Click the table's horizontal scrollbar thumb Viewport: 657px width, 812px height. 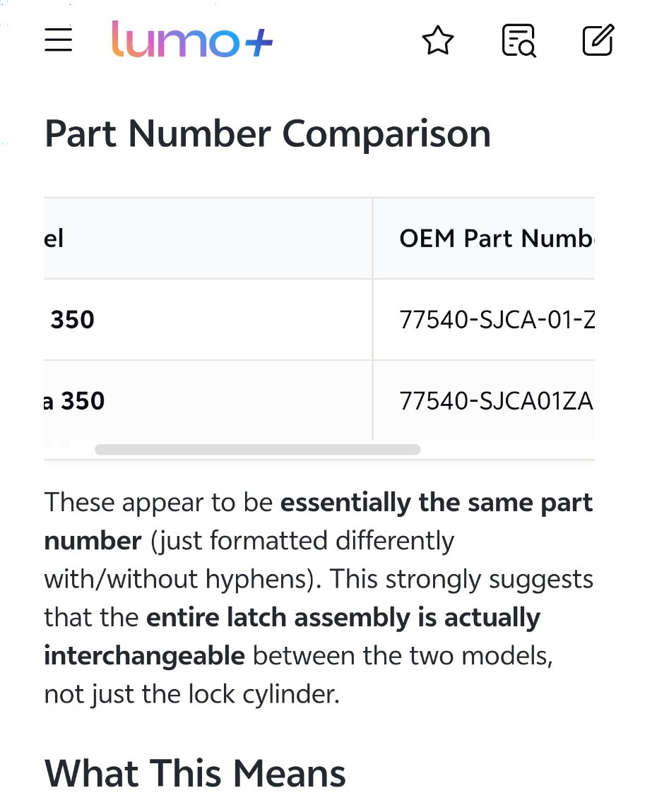[257, 450]
